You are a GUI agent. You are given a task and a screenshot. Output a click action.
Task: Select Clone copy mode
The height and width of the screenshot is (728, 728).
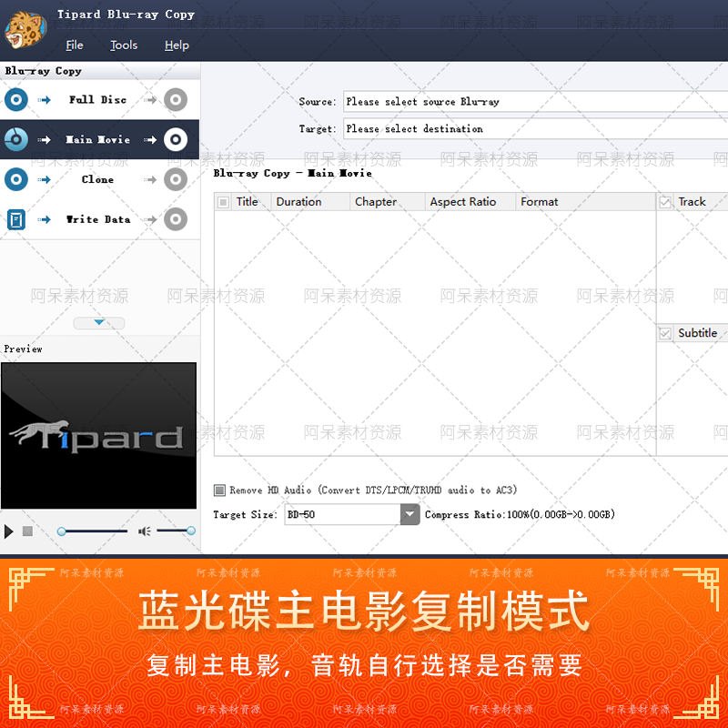click(x=98, y=179)
